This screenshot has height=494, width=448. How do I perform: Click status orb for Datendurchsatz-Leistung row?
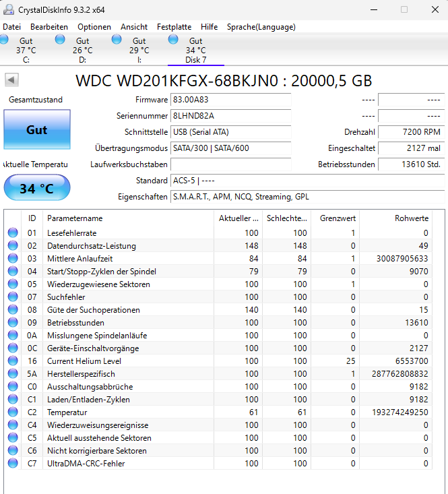[13, 245]
